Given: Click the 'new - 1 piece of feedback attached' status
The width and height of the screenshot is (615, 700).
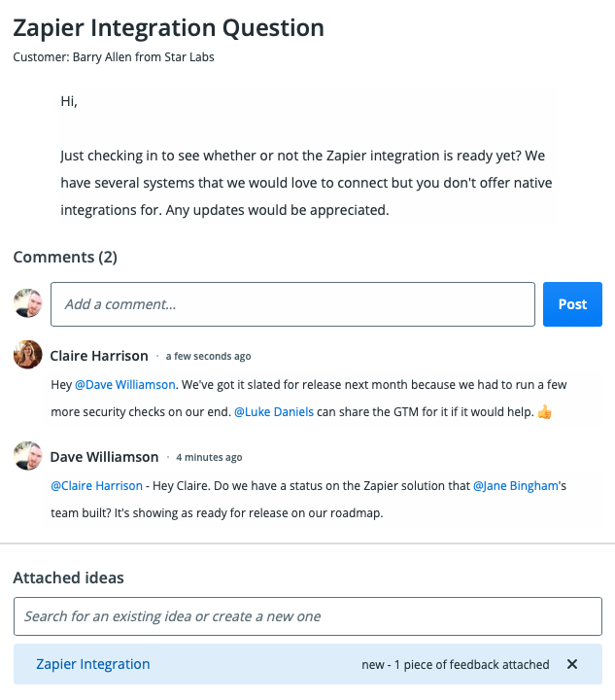Looking at the screenshot, I should point(455,665).
